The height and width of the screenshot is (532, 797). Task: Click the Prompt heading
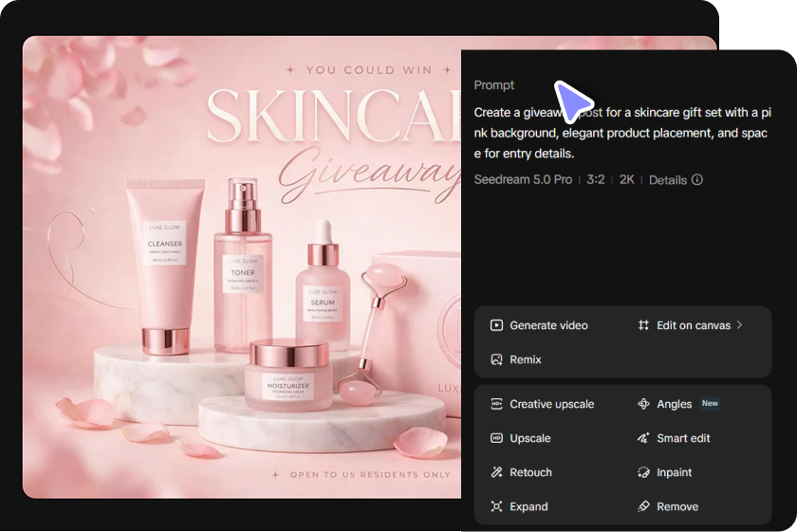click(493, 85)
